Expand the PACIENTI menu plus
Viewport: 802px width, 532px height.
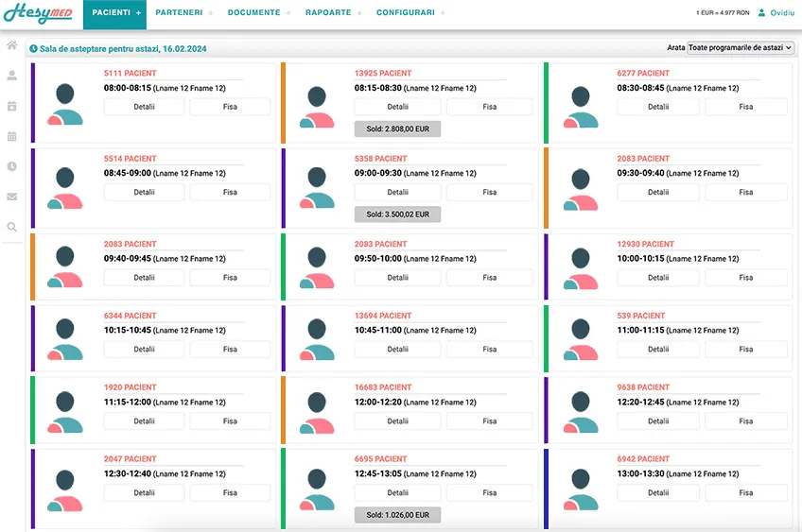click(x=139, y=13)
